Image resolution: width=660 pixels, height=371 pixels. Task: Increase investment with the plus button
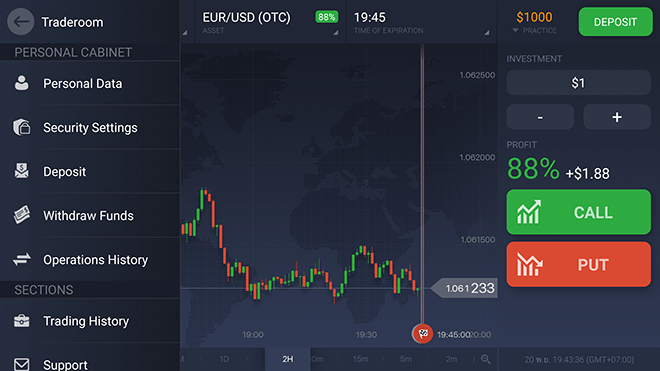click(x=617, y=117)
